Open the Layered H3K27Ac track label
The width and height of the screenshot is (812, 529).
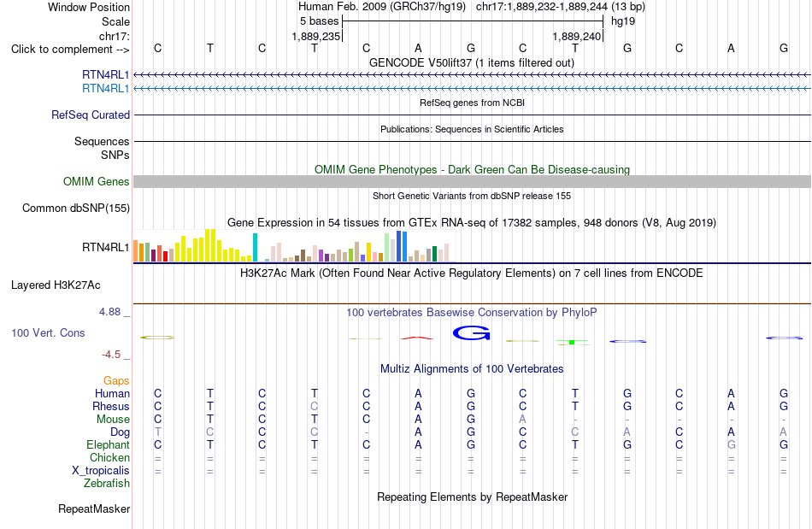pyautogui.click(x=56, y=285)
